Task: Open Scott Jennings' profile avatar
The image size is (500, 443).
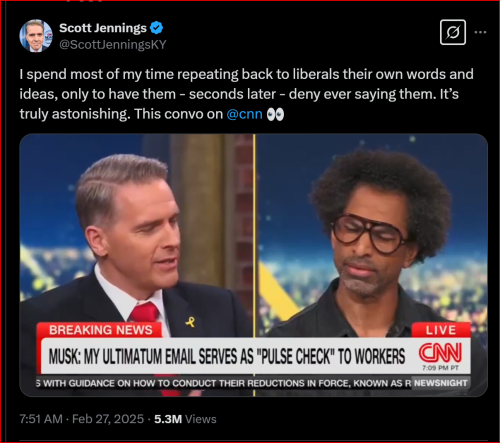Action: 36,36
